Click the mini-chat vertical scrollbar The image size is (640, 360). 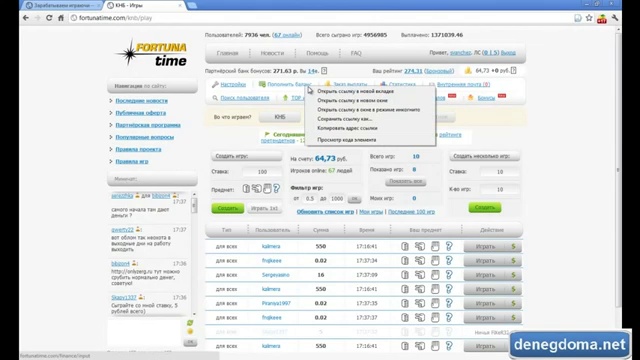point(194,253)
